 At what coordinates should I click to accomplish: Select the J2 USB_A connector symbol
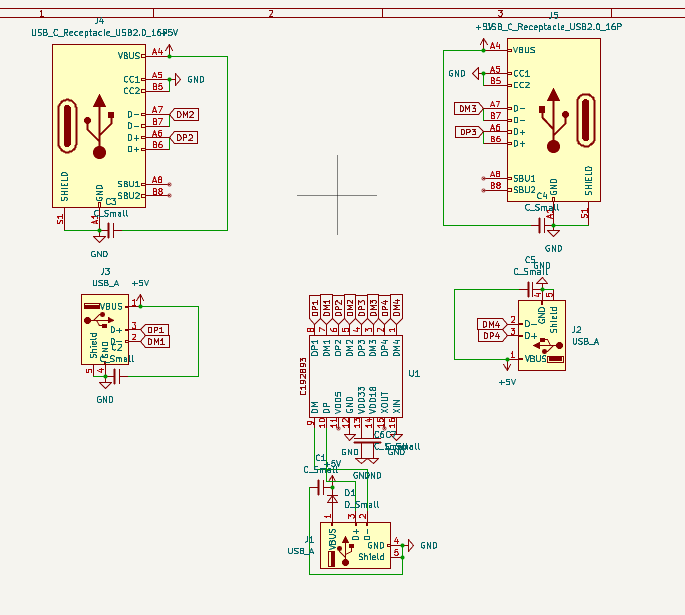pos(541,330)
